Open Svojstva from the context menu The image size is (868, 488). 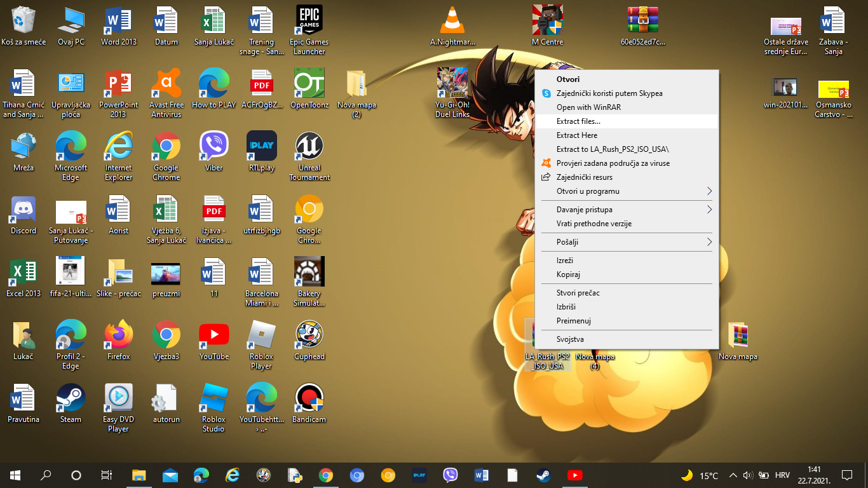[x=627, y=339]
